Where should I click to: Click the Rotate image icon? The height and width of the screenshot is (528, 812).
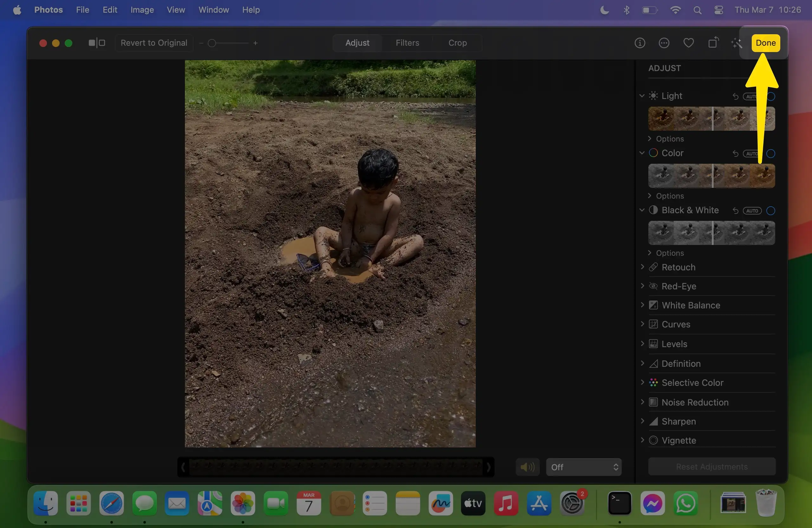pyautogui.click(x=713, y=43)
